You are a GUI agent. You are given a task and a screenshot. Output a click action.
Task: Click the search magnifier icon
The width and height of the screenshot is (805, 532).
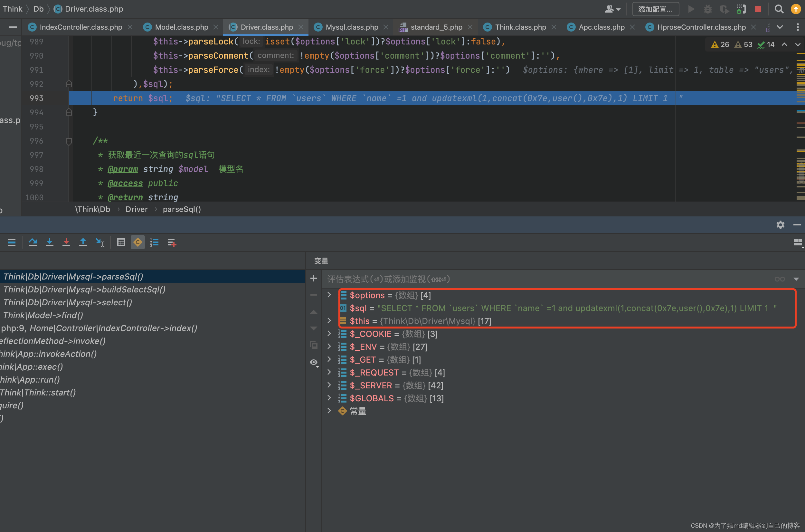point(779,9)
